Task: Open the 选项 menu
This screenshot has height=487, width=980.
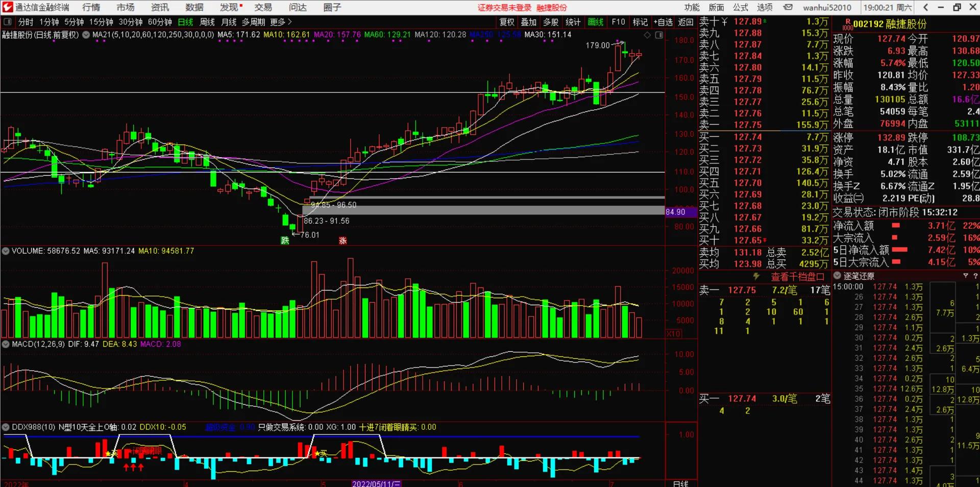Action: pos(765,7)
